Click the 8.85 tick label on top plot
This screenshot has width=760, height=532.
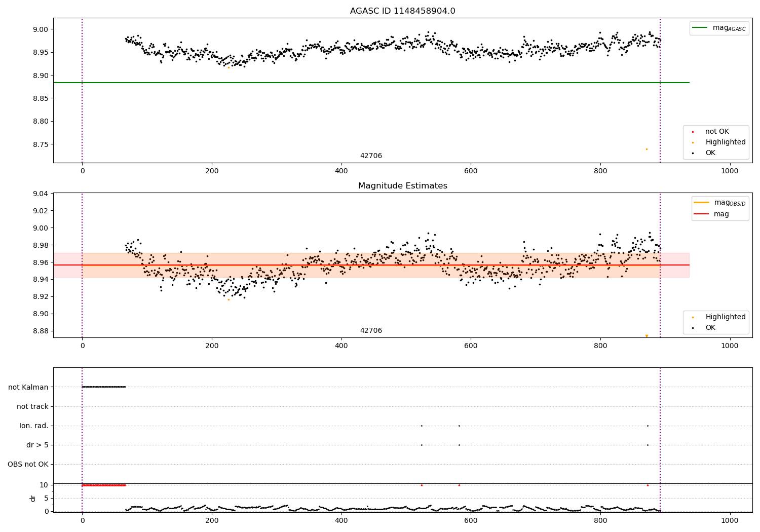click(x=41, y=98)
